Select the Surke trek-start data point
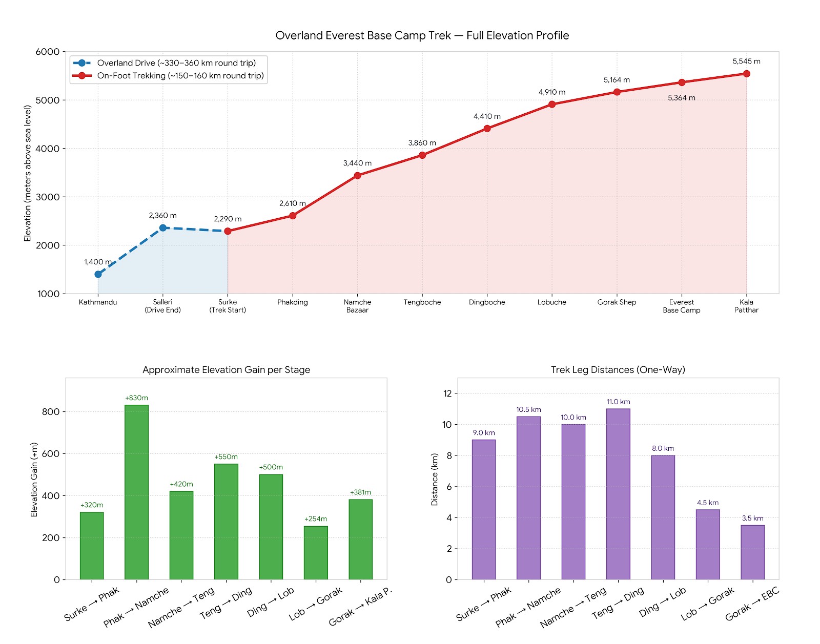This screenshot has height=644, width=820. tap(228, 231)
